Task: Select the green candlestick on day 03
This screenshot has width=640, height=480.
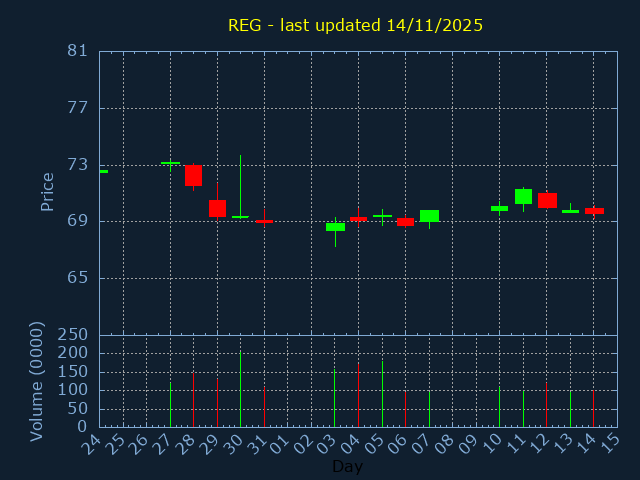Action: click(x=335, y=227)
